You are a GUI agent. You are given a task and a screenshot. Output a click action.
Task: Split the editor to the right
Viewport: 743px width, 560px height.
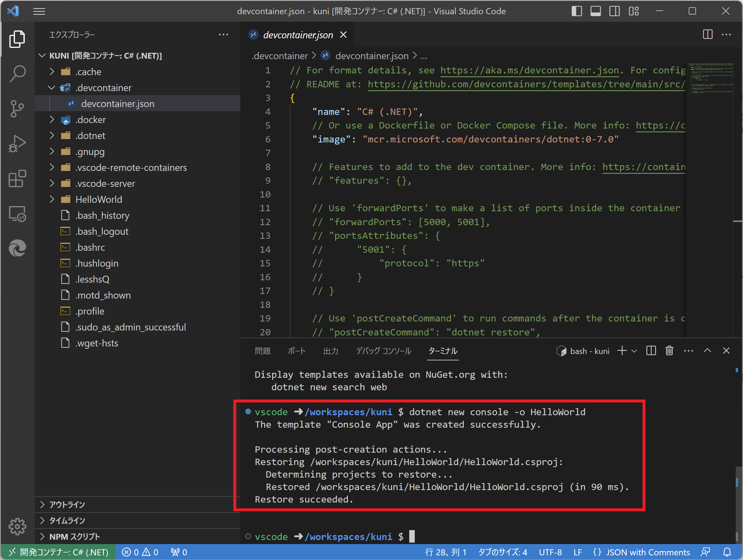click(x=707, y=34)
